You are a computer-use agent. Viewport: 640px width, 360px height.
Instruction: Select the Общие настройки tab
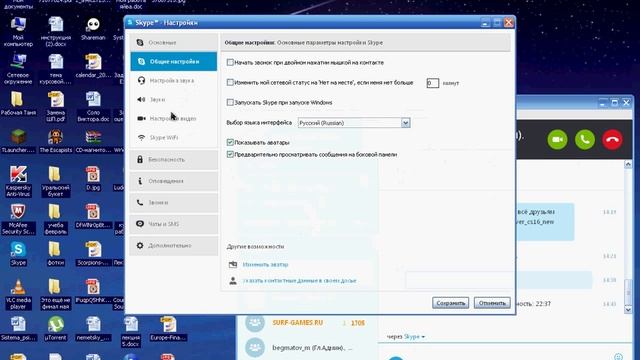point(174,62)
